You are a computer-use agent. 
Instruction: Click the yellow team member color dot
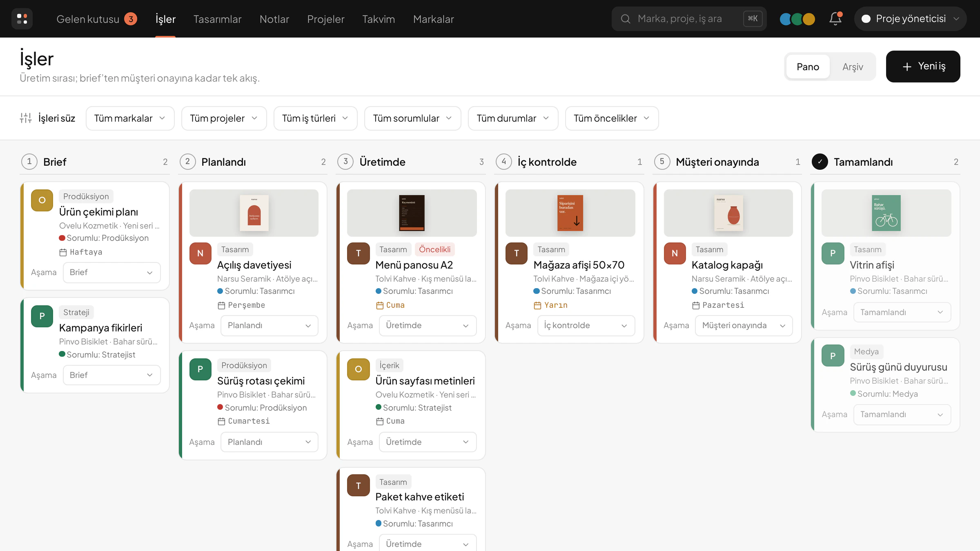click(x=809, y=19)
